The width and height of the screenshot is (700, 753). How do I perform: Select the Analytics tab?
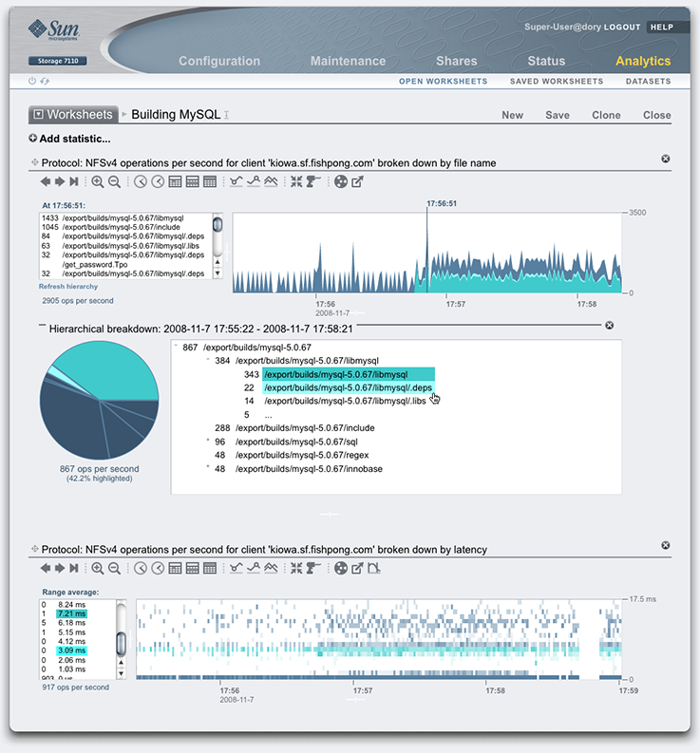click(x=643, y=61)
